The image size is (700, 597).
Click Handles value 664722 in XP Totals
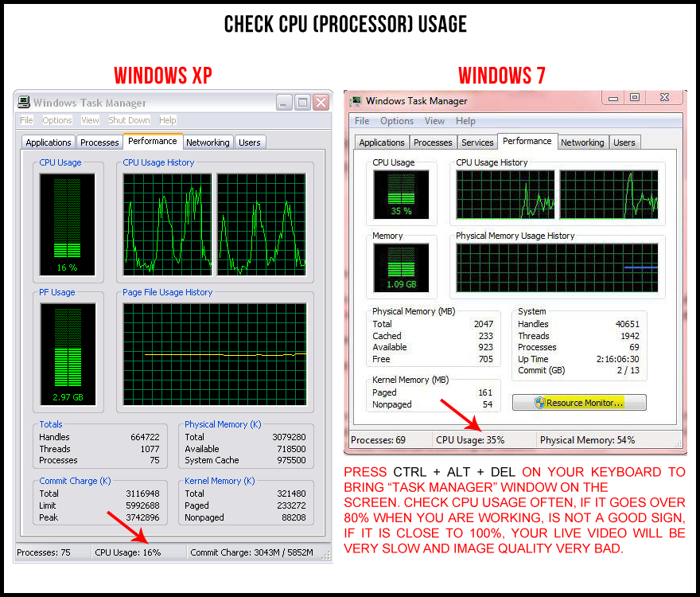coord(145,437)
